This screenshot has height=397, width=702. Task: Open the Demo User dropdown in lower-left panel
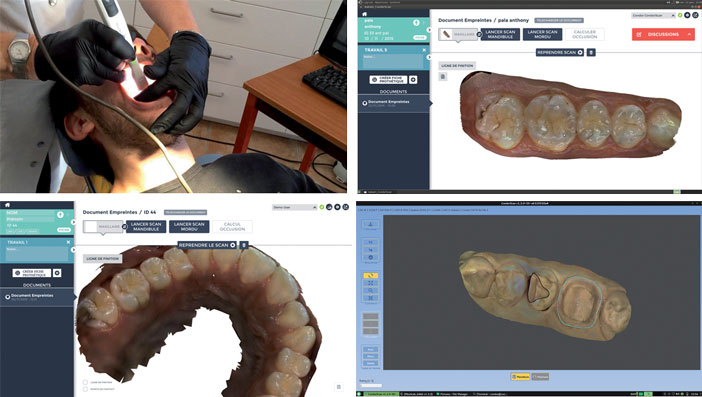295,207
